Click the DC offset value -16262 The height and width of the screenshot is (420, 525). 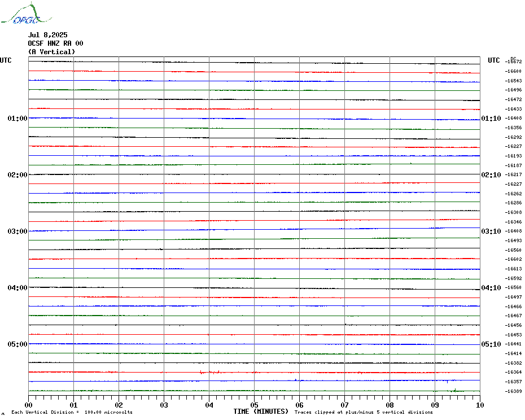[x=513, y=194]
